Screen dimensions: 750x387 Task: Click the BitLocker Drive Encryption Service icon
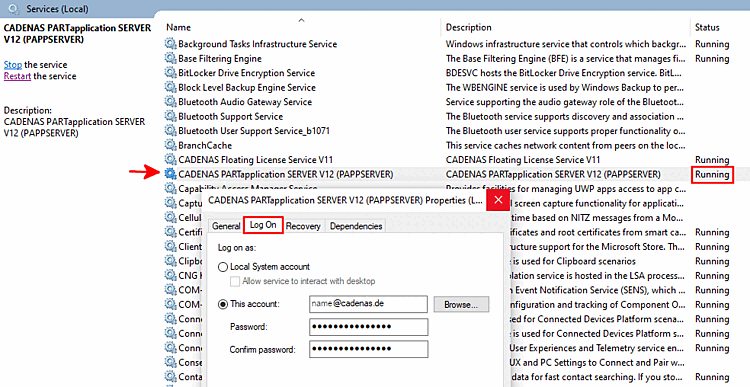170,73
